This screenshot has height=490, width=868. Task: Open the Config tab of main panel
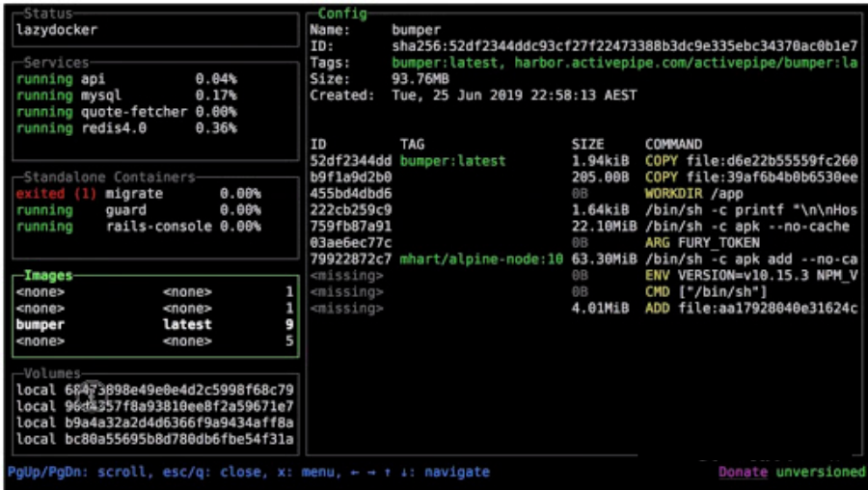point(342,14)
